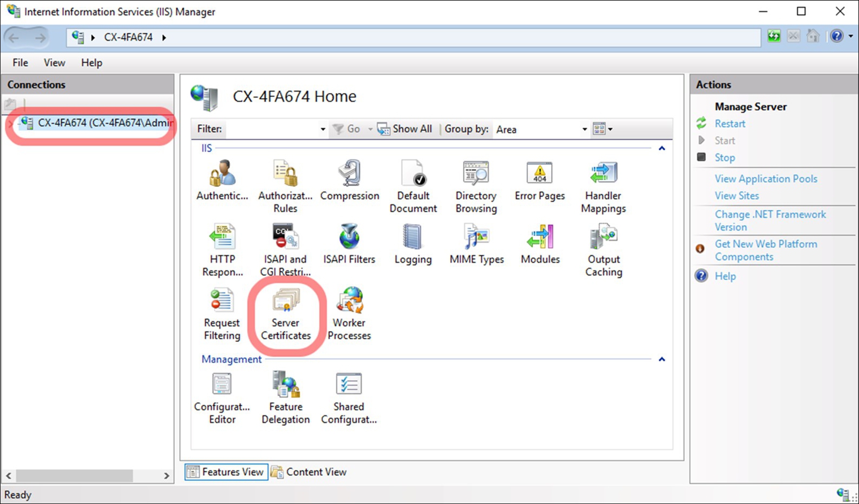
Task: Expand the Help icon dropdown arrow in toolbar
Action: (x=851, y=36)
